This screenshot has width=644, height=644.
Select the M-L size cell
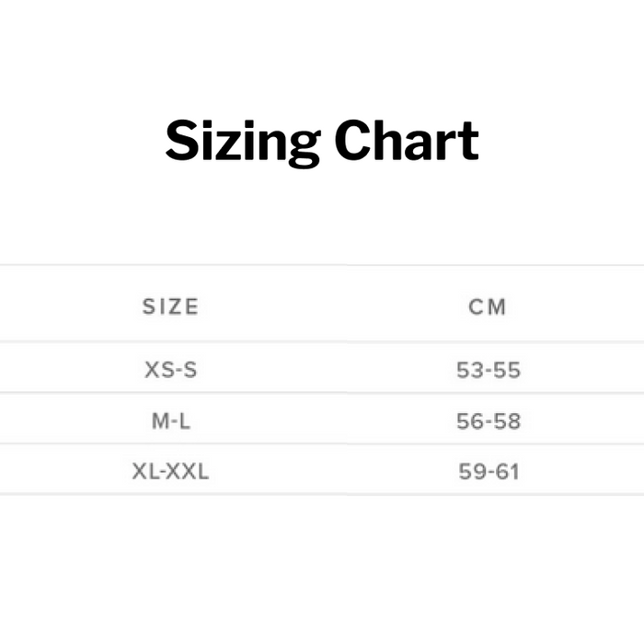(x=170, y=421)
